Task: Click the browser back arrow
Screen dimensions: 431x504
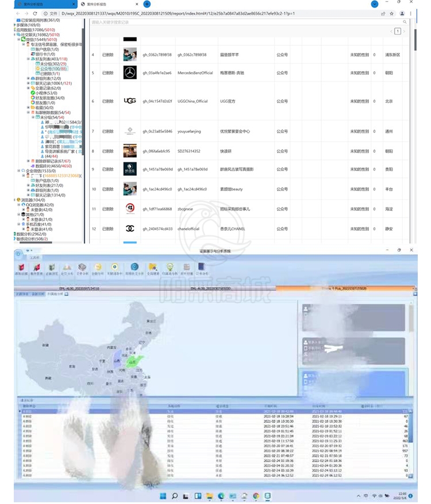Action: coord(17,13)
